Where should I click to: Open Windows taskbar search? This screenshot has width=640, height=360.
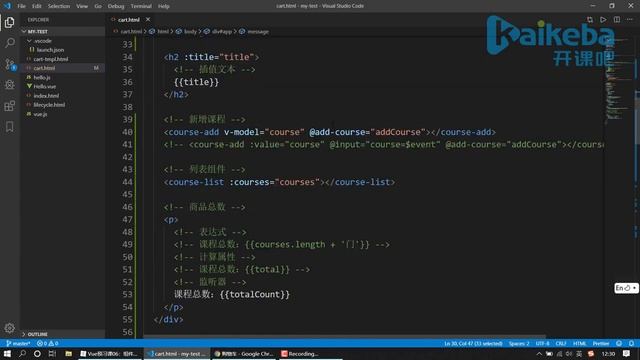[x=22, y=353]
